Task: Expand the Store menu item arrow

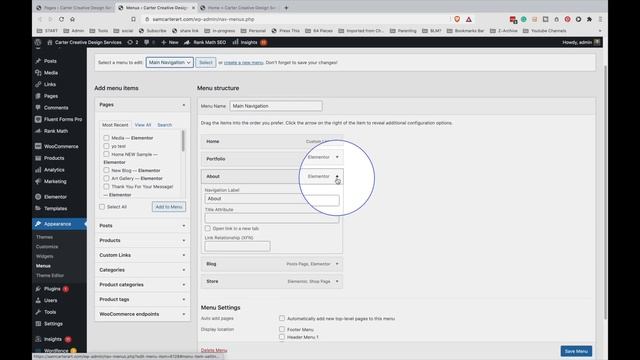Action: (337, 282)
